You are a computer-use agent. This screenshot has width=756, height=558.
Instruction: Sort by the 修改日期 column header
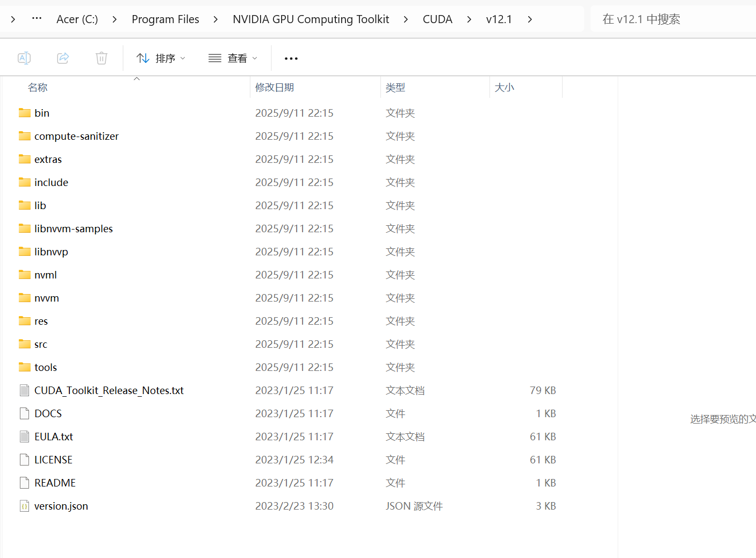coord(275,88)
